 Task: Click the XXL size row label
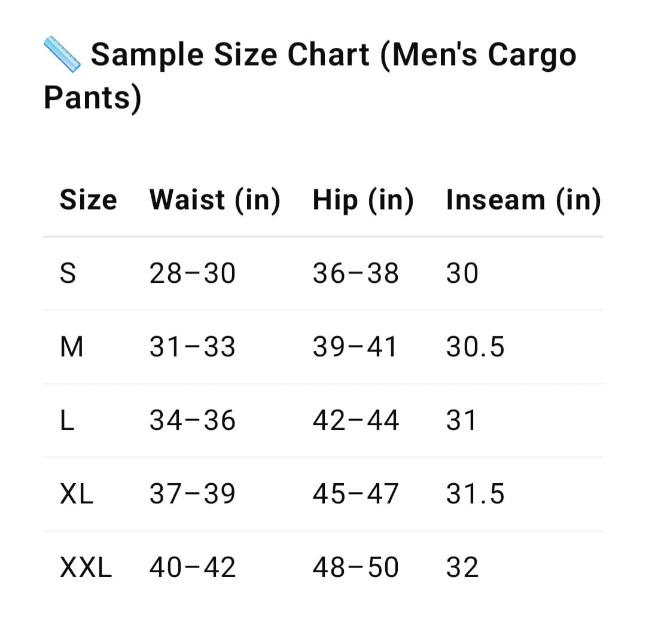[x=86, y=567]
